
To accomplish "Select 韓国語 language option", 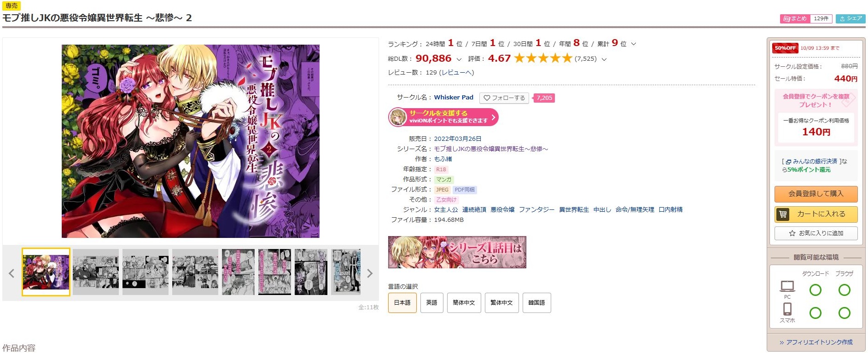I will coord(536,303).
